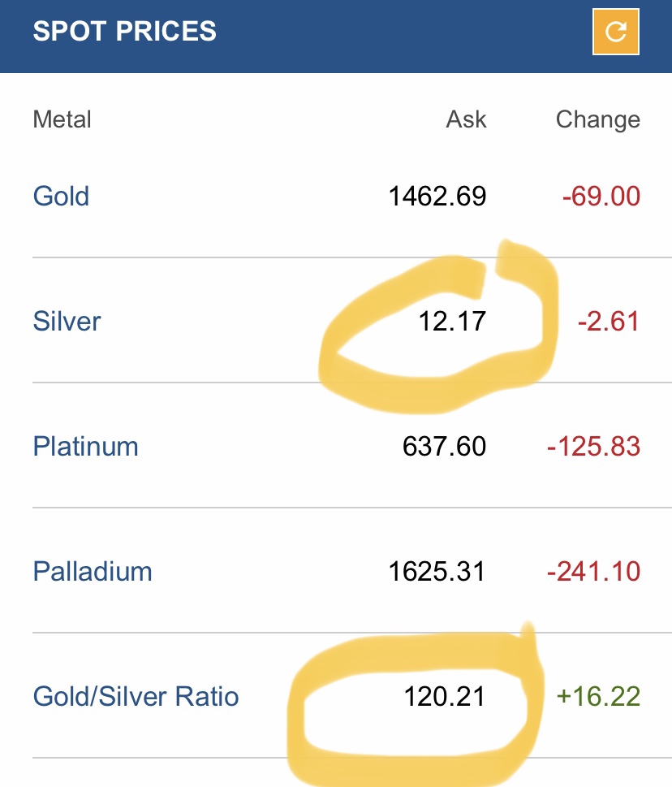This screenshot has height=787, width=672.
Task: Click Silver change value -2.61
Action: click(x=609, y=322)
